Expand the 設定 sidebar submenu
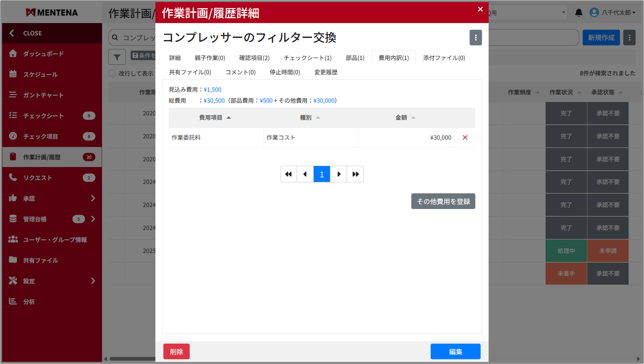Image resolution: width=644 pixels, height=364 pixels. [x=93, y=281]
